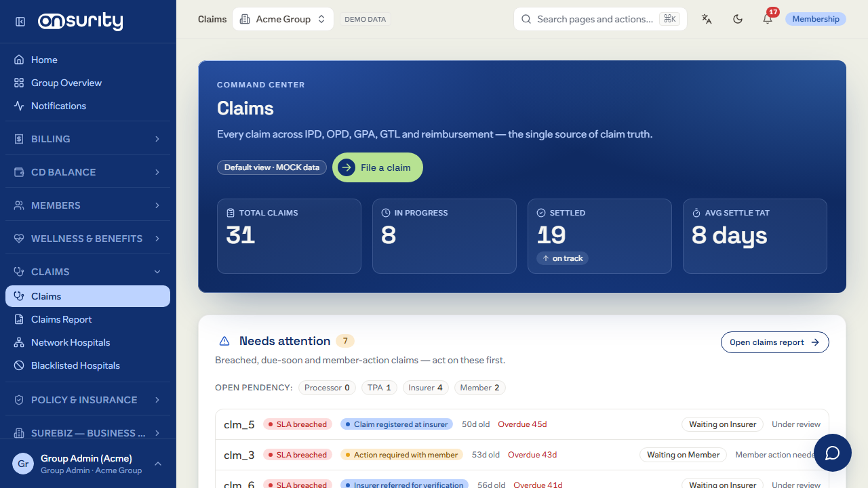Open the Group Admin account menu chevron
Image resolution: width=868 pixels, height=488 pixels.
[157, 464]
